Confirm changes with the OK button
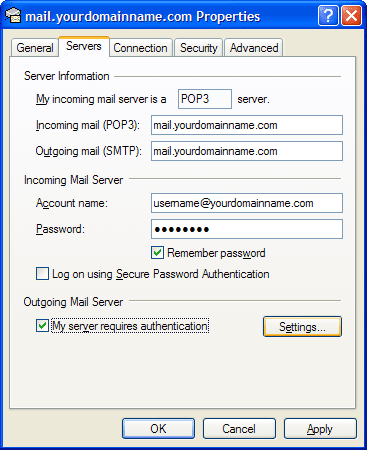This screenshot has height=450, width=367. [x=158, y=429]
